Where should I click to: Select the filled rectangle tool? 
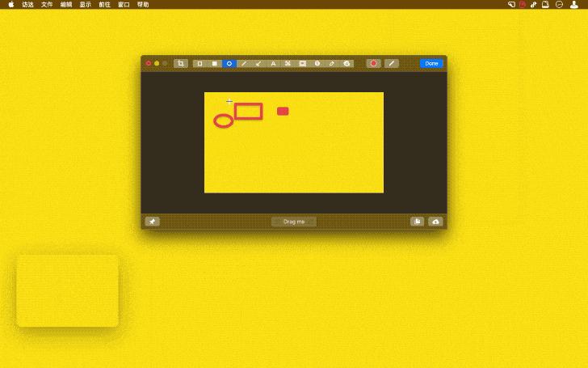pyautogui.click(x=214, y=63)
